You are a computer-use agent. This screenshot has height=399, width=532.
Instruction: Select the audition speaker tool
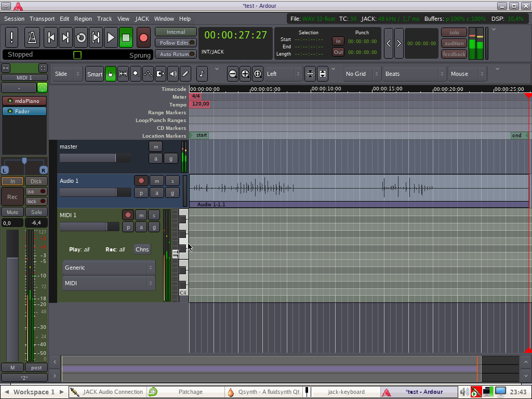click(x=173, y=74)
